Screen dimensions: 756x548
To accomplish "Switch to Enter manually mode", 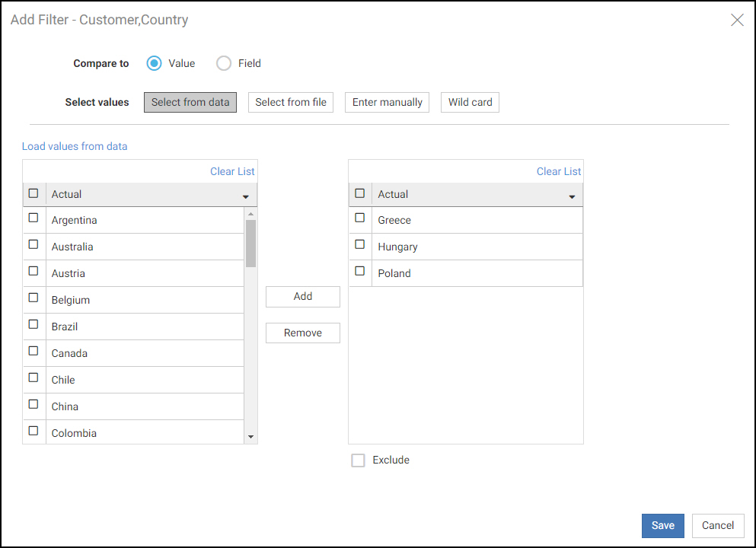I will point(387,102).
